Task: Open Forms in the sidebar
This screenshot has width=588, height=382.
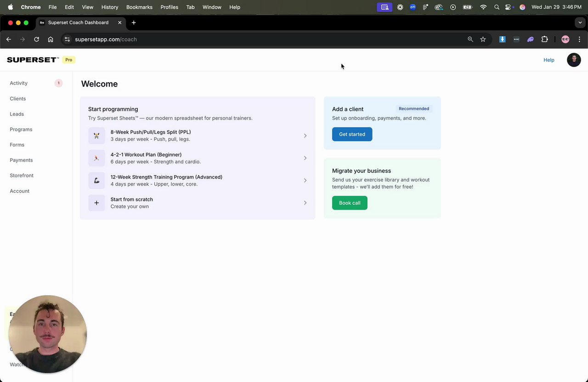Action: point(17,145)
